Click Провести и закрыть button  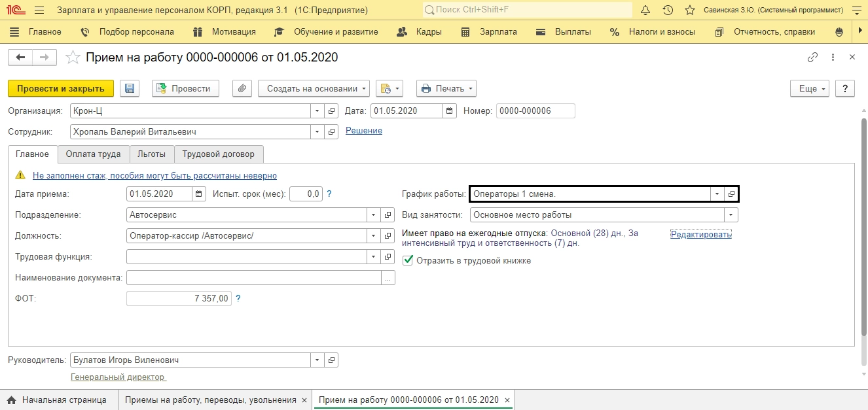[x=61, y=88]
